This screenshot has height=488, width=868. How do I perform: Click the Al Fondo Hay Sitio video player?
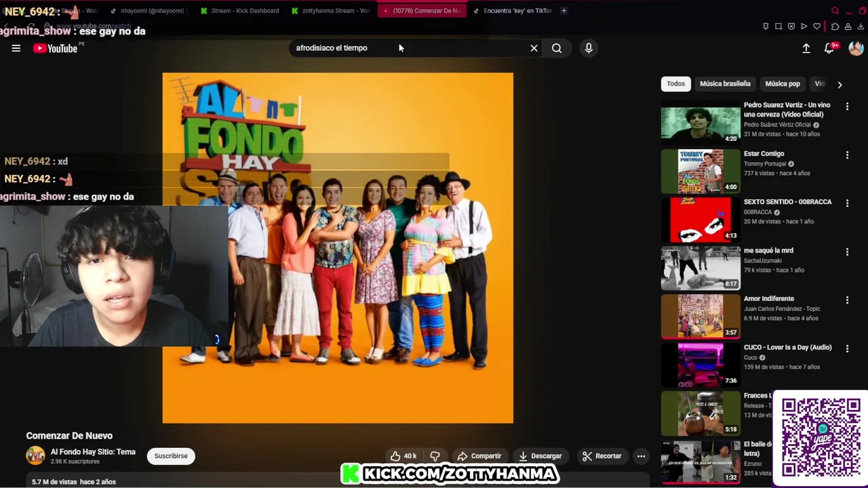[x=338, y=248]
